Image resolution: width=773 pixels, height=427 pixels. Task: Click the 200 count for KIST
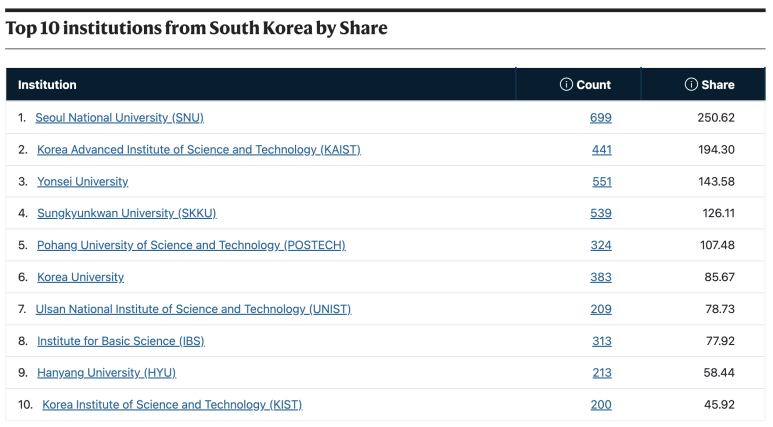point(601,405)
